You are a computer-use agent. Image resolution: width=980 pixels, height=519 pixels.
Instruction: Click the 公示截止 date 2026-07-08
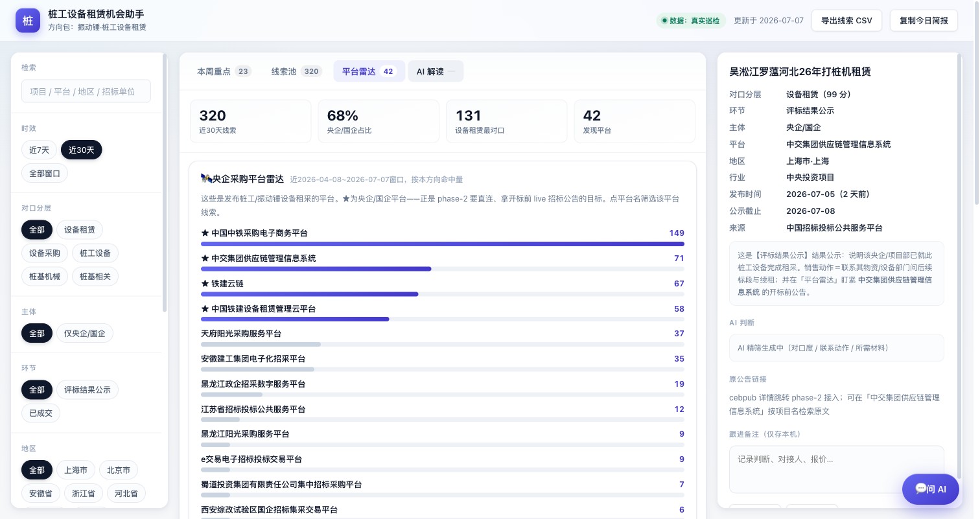(810, 211)
